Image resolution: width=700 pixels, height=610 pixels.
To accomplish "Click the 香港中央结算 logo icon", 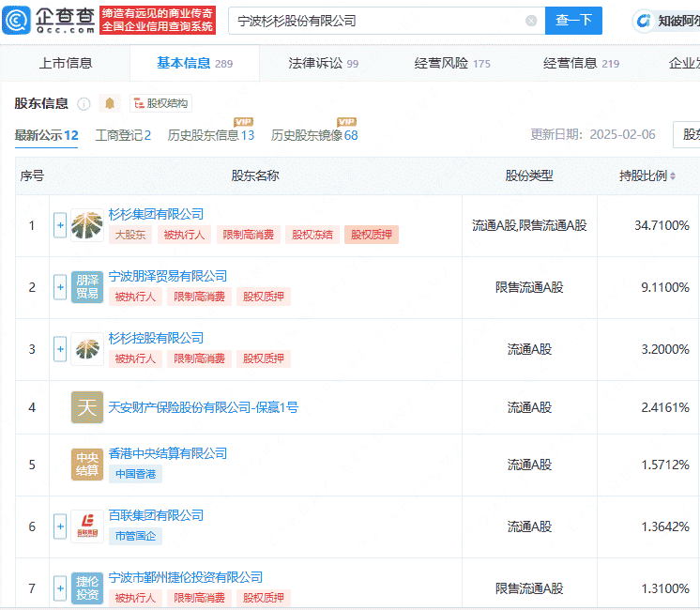I will point(87,465).
